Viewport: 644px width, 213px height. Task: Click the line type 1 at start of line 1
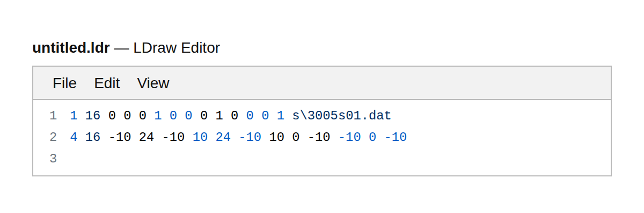[x=74, y=116]
